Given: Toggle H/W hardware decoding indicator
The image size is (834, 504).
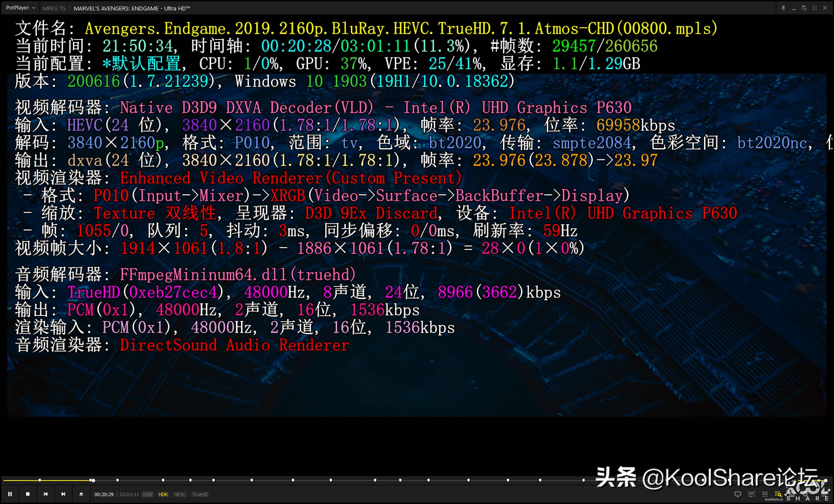Looking at the screenshot, I should coord(147,494).
